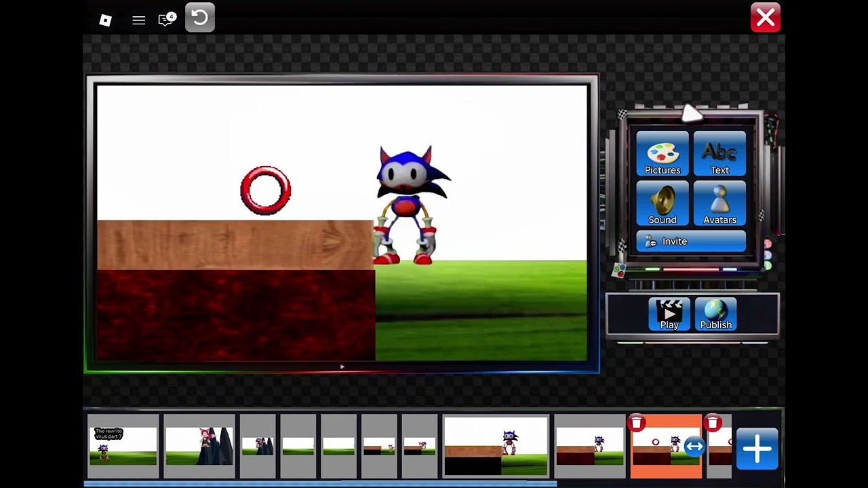
Task: Open the Text tool
Action: tap(719, 154)
